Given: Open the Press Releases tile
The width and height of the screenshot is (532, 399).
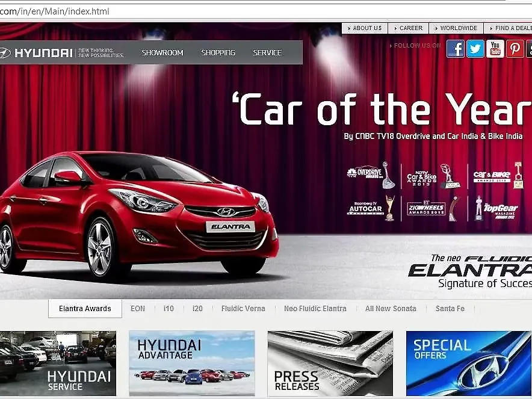Looking at the screenshot, I should pos(330,363).
